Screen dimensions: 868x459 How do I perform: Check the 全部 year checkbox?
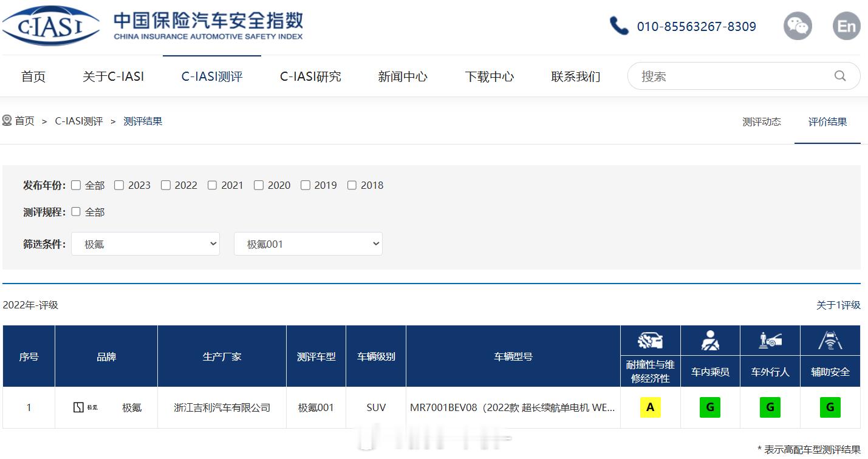[x=76, y=185]
